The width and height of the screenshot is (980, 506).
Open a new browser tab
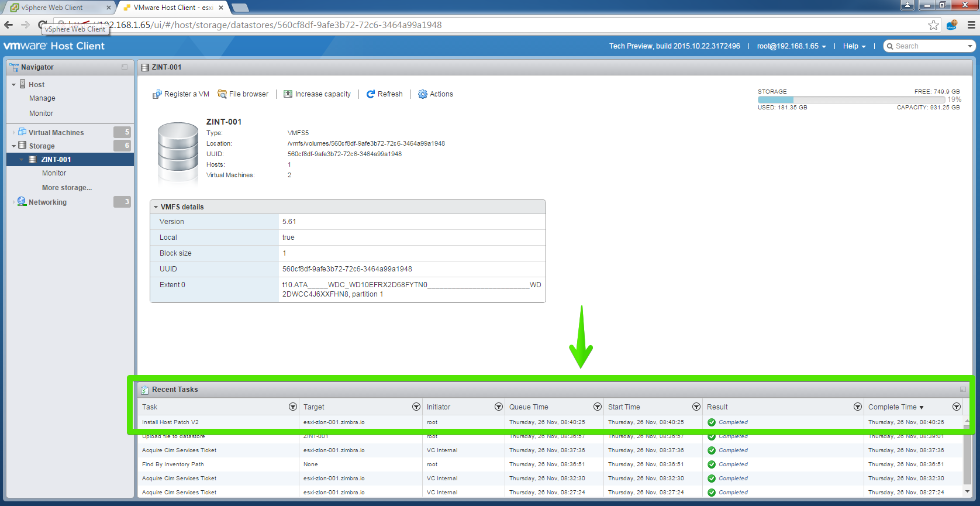(x=240, y=8)
